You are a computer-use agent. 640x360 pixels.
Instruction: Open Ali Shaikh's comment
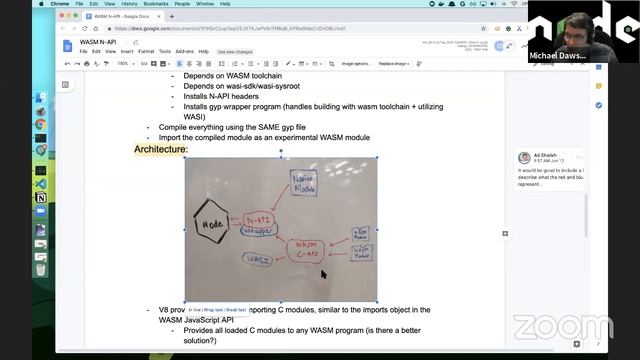pos(549,169)
